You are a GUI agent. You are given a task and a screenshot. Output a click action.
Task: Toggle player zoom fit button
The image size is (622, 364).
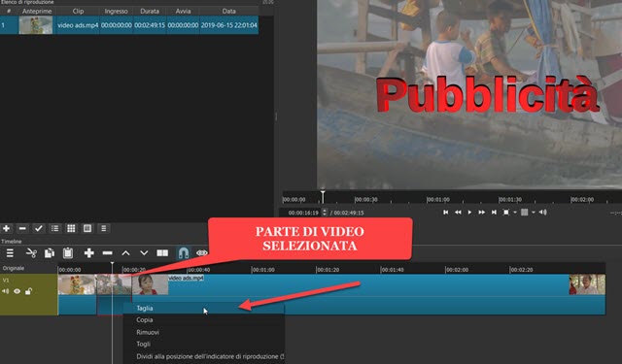506,213
